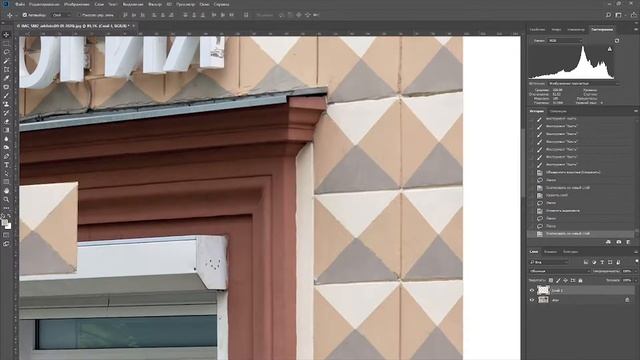Lock all layer attributes padlock icon

(580, 280)
